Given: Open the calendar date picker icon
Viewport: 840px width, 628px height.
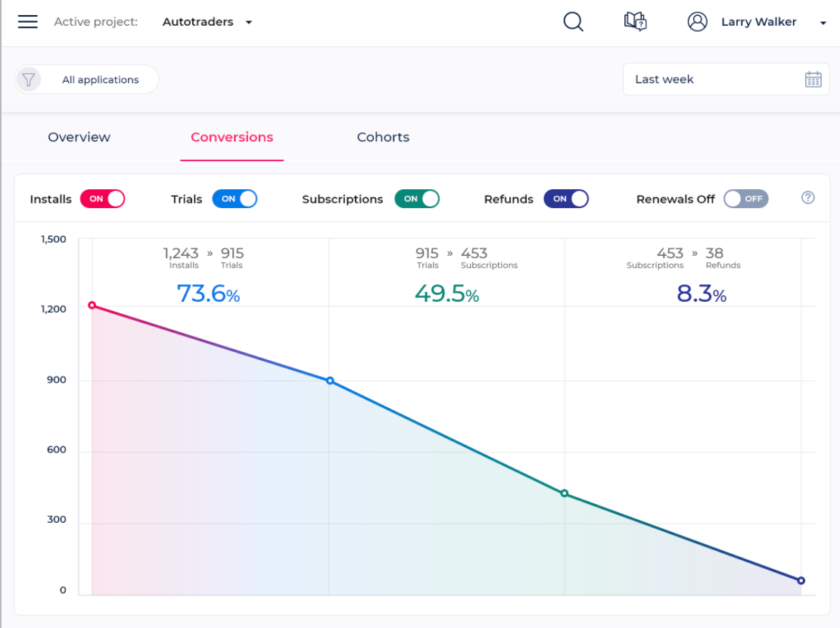Looking at the screenshot, I should click(814, 79).
